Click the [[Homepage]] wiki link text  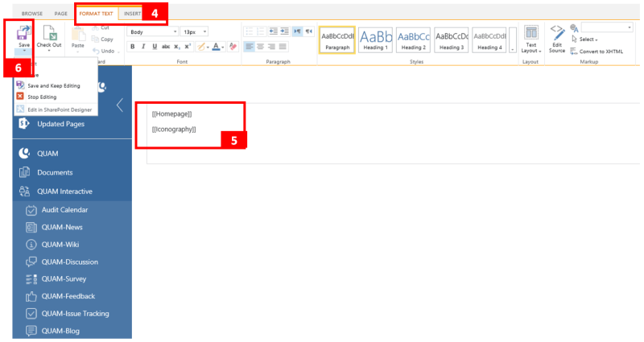coord(171,113)
